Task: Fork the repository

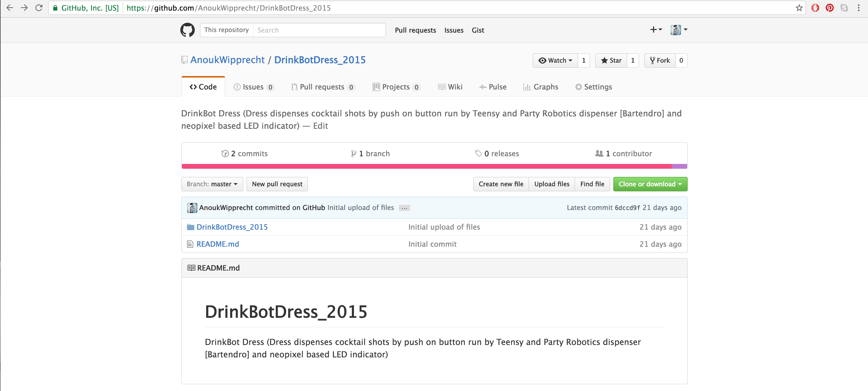Action: pos(660,61)
